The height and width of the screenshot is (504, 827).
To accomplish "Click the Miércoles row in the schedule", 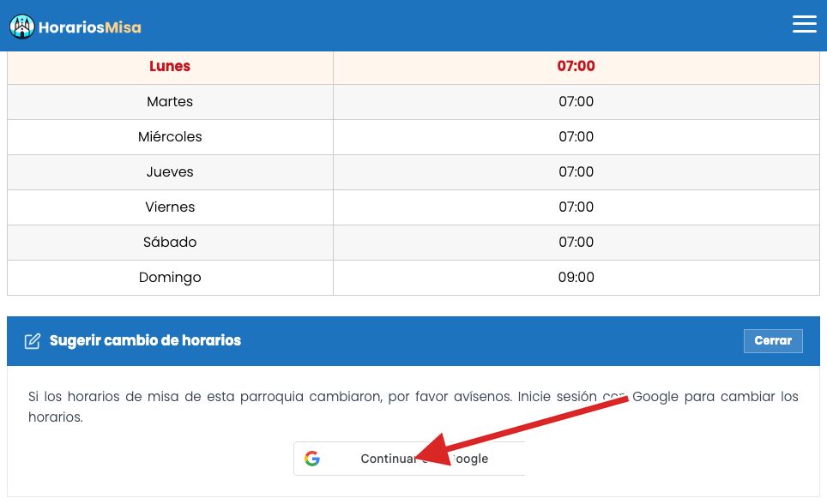I will pyautogui.click(x=413, y=137).
